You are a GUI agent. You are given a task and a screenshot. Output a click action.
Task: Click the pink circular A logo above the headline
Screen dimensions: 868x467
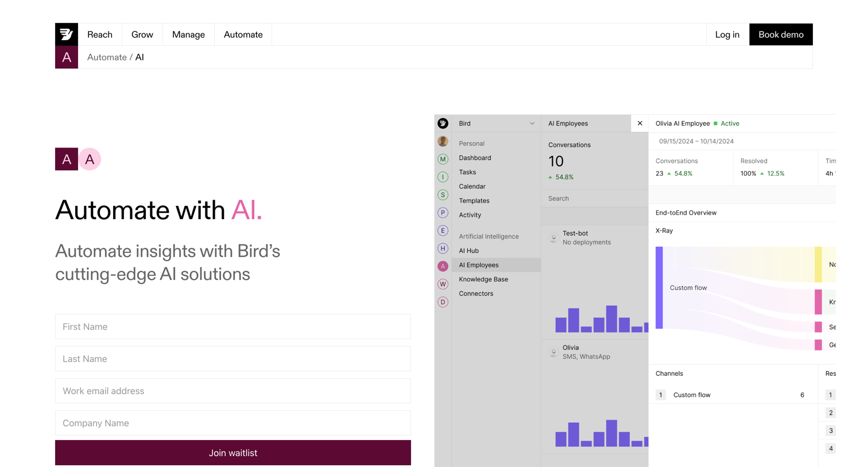pyautogui.click(x=90, y=159)
